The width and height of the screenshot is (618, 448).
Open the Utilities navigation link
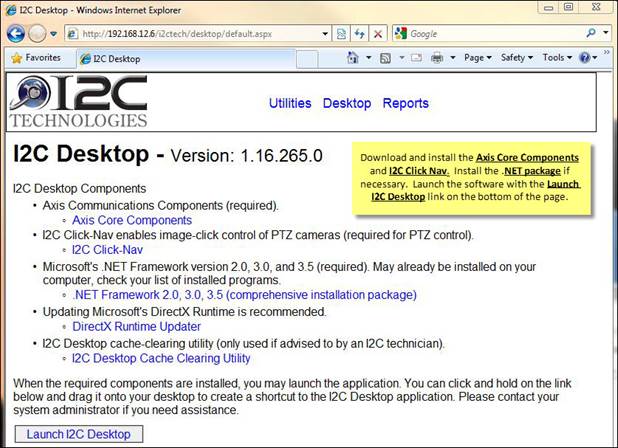[x=290, y=103]
